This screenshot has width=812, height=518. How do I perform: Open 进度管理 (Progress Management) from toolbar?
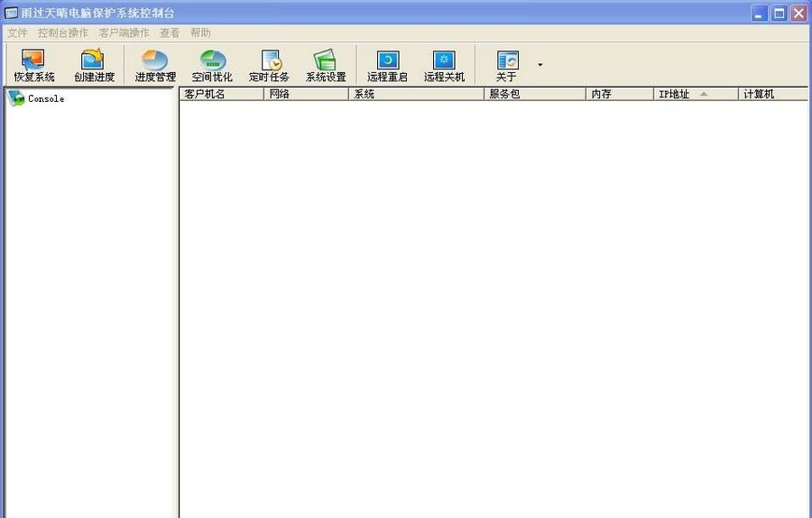(155, 66)
